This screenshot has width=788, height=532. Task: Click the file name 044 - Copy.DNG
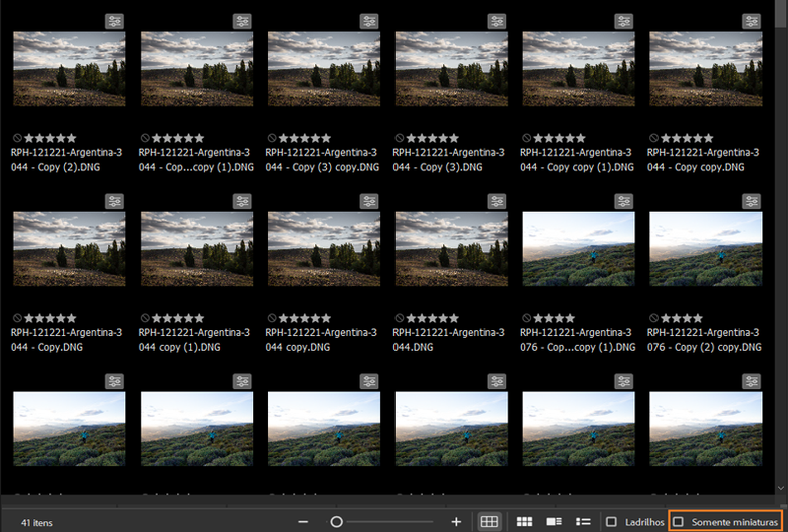pos(66,340)
